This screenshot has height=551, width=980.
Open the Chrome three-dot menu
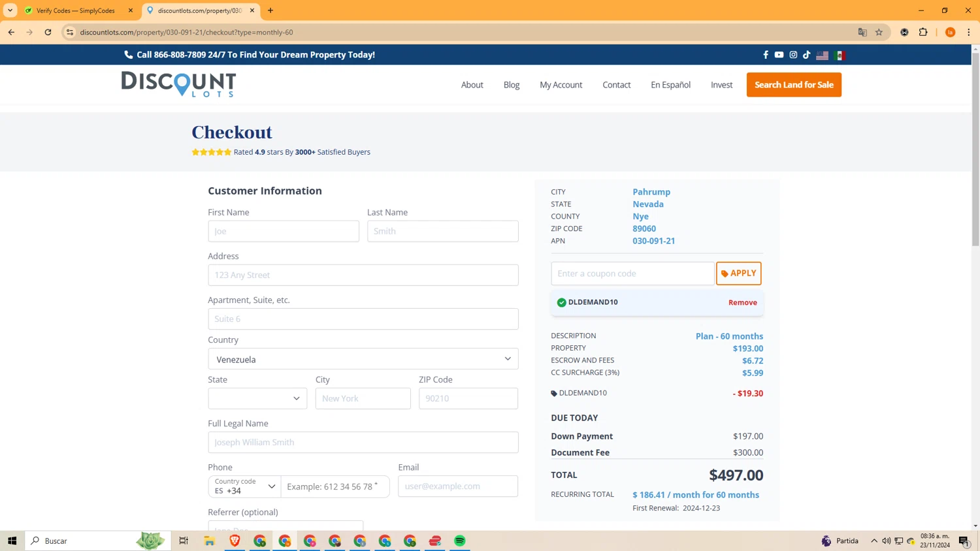(969, 32)
